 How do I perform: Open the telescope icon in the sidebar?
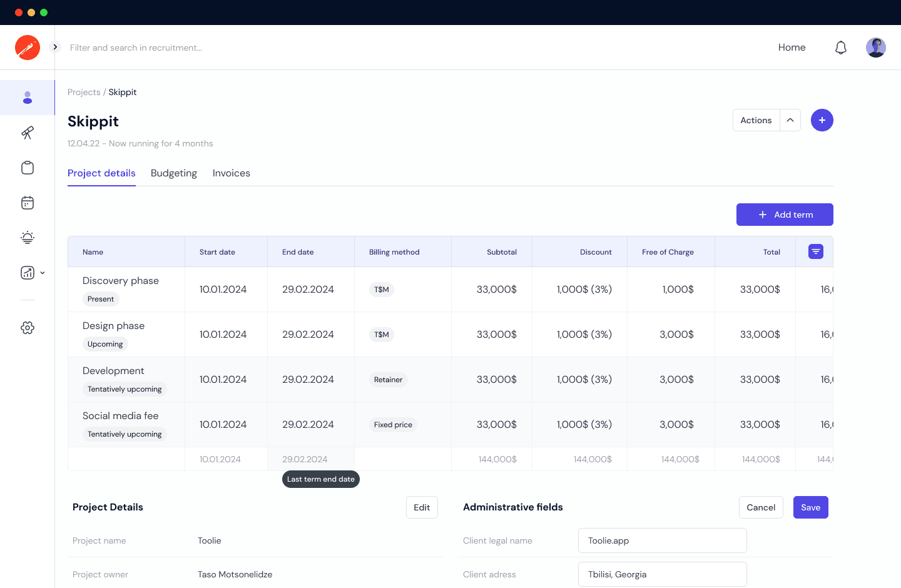tap(28, 133)
